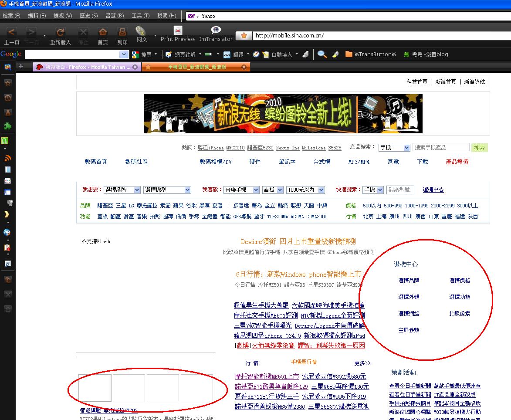Click the Print Preview toolbar icon
511x420 pixels.
point(178,31)
